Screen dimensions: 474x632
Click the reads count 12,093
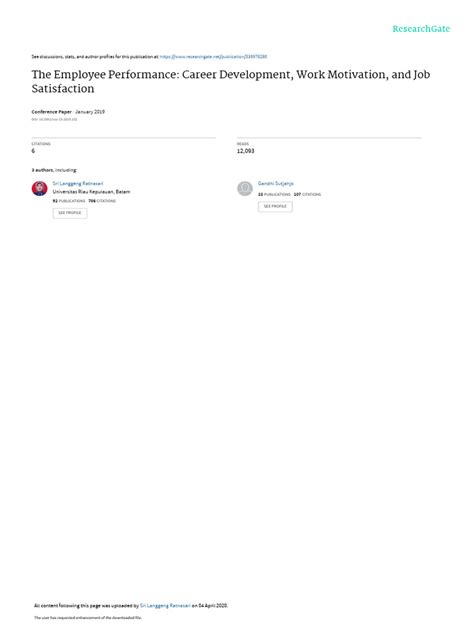[x=245, y=151]
